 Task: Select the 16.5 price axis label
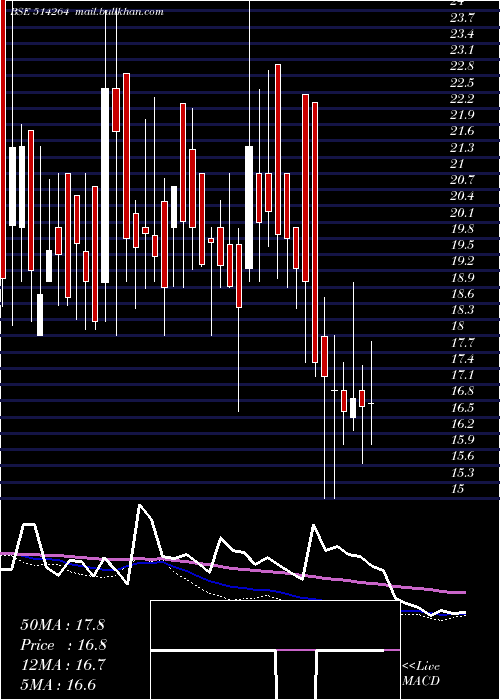pos(462,407)
